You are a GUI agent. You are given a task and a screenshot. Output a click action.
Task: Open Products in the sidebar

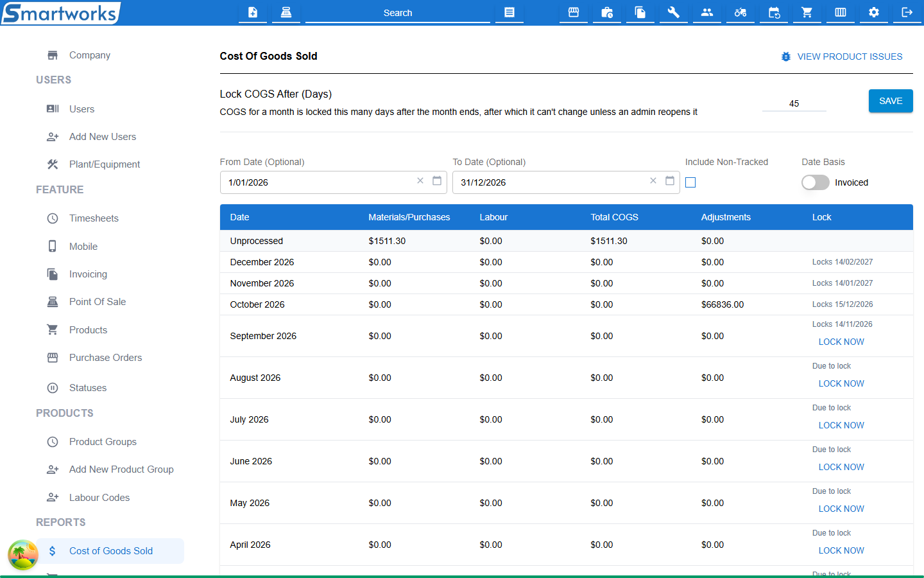pyautogui.click(x=88, y=330)
